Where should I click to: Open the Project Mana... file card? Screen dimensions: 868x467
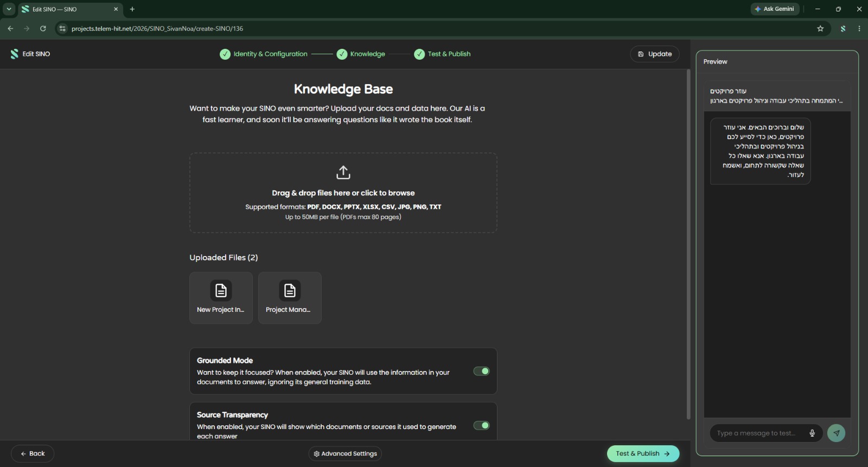290,298
